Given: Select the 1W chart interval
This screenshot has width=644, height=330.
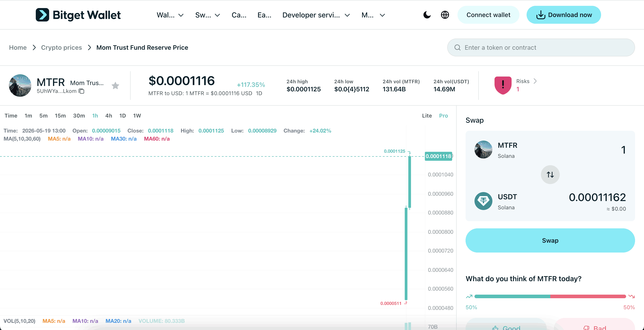Looking at the screenshot, I should tap(137, 116).
